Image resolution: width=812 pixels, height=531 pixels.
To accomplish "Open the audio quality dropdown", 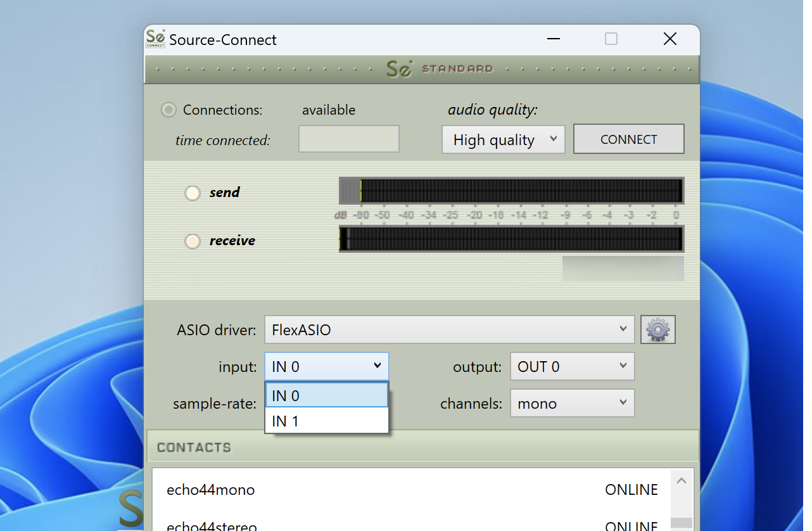I will [x=503, y=139].
